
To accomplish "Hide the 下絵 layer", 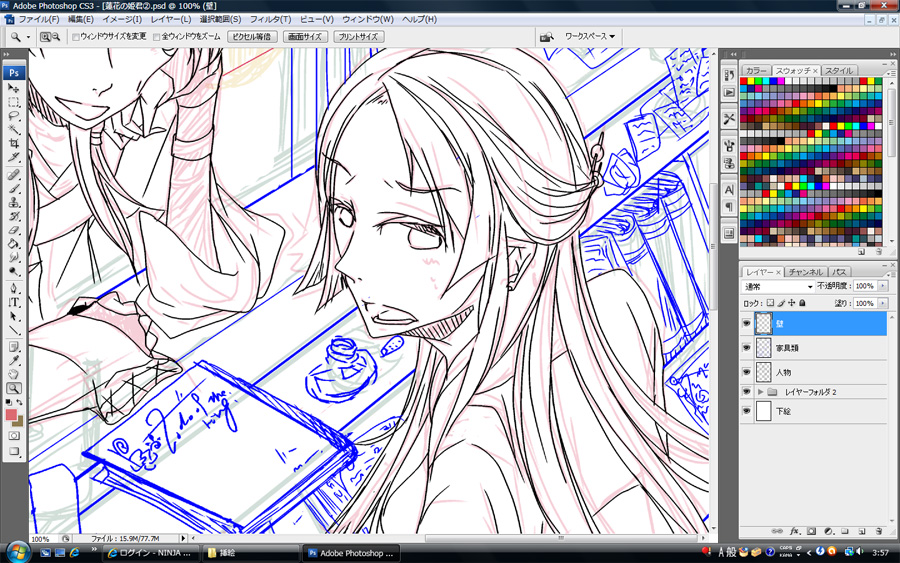I will point(746,411).
